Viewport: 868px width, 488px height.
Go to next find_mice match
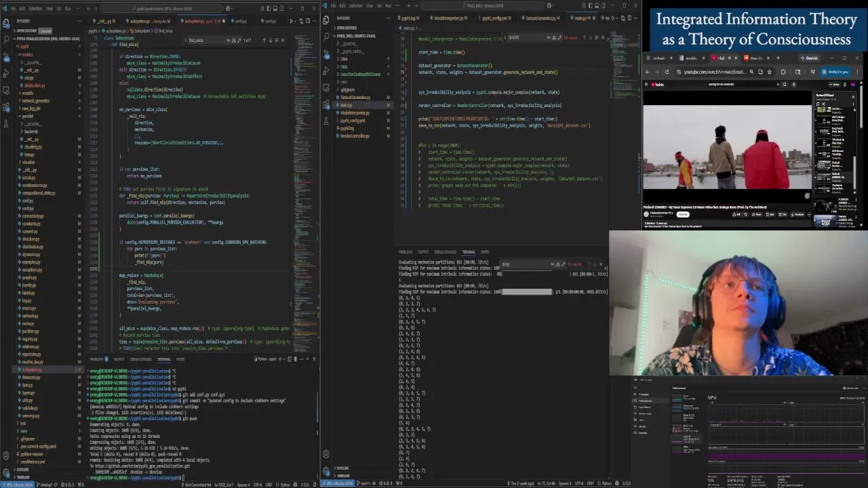pyautogui.click(x=271, y=41)
